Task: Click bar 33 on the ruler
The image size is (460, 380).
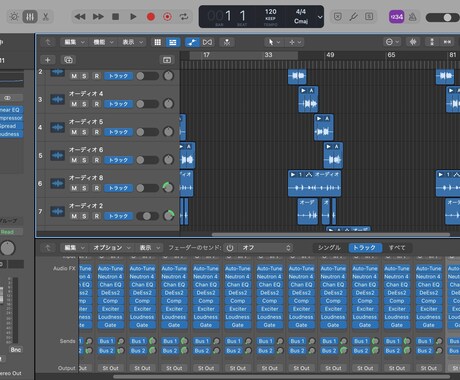Action: click(268, 55)
